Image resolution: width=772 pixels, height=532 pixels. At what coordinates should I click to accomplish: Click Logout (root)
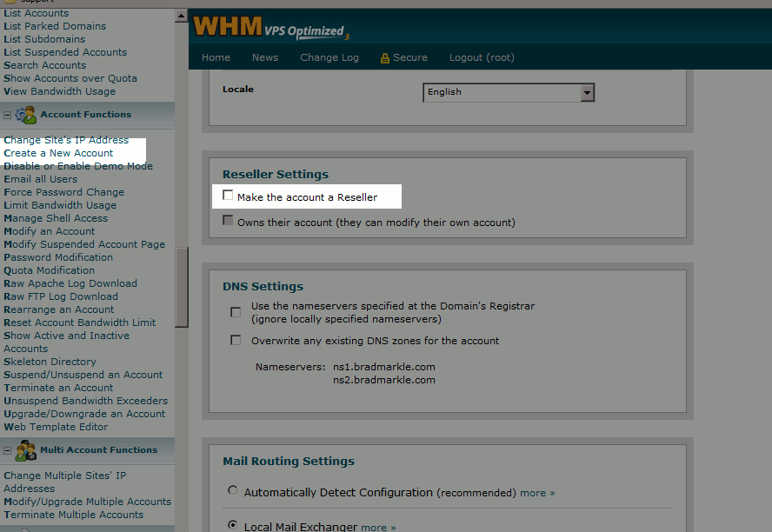click(x=482, y=57)
